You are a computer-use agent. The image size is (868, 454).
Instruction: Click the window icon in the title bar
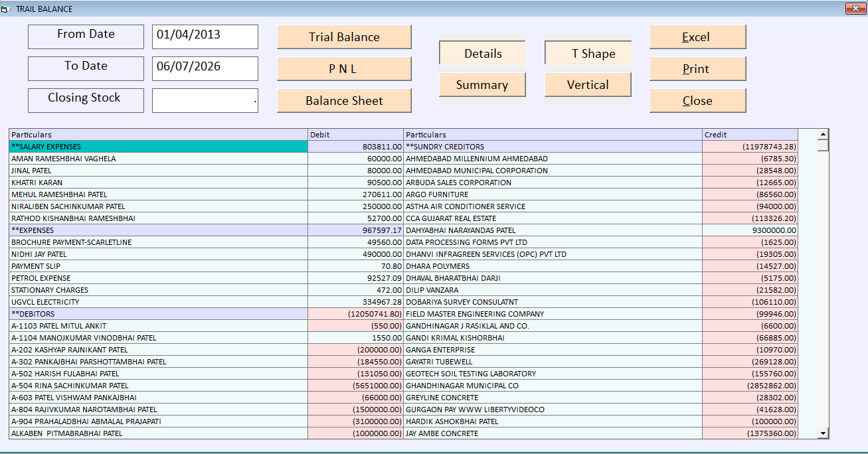[6, 9]
